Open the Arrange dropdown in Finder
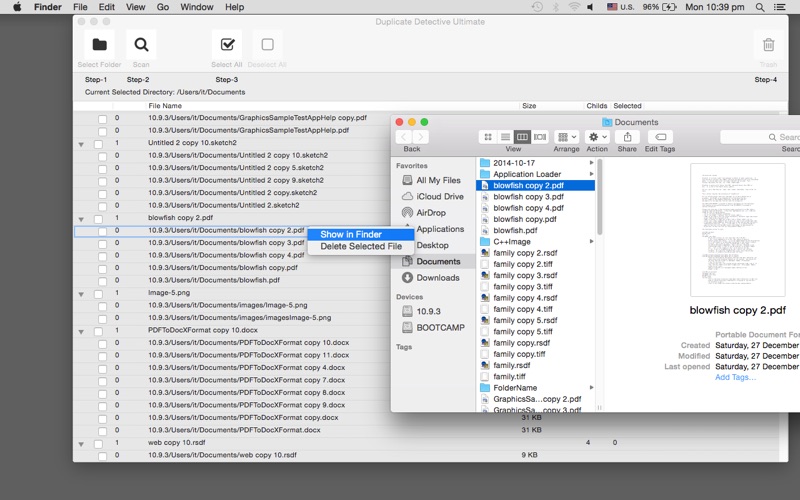 [x=566, y=137]
